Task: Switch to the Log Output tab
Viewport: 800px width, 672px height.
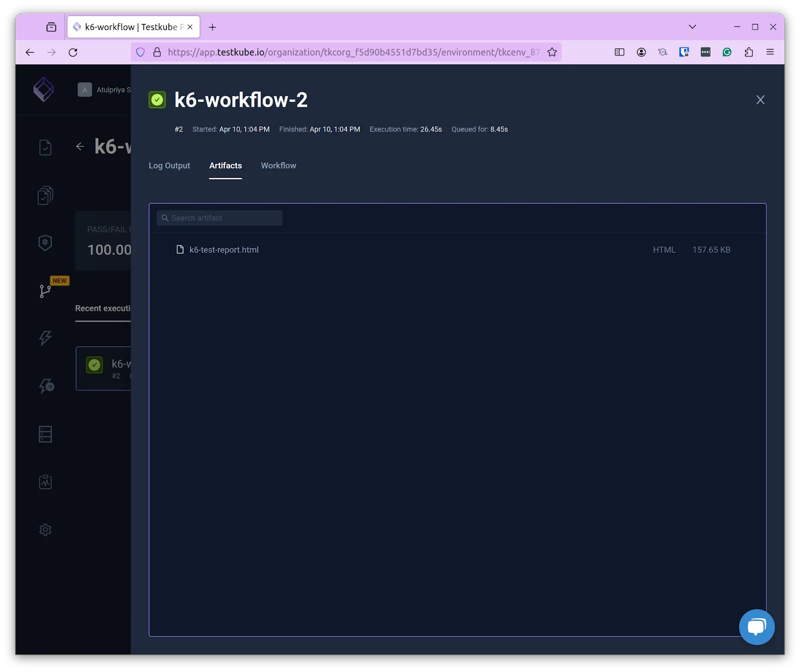Action: click(169, 165)
